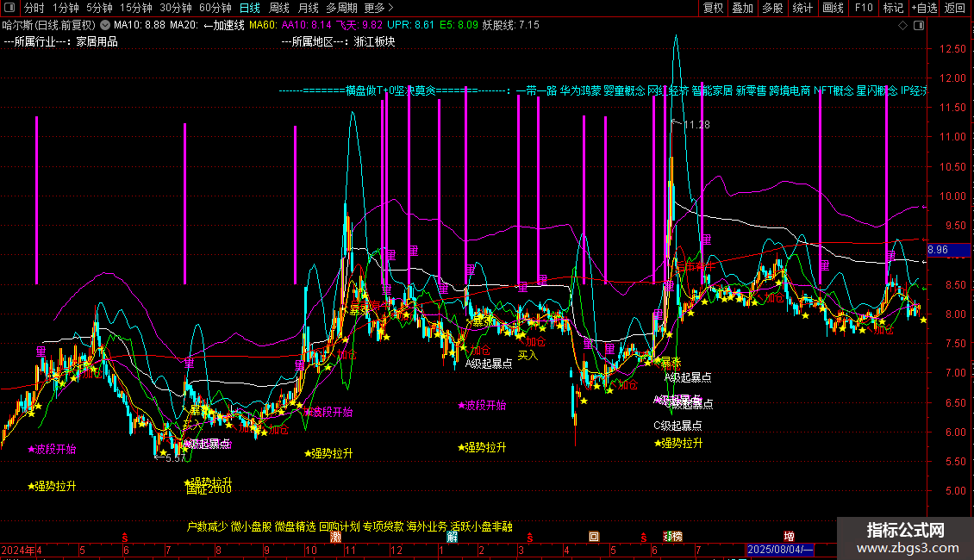Click the 妖股线: 7.15 indicator value
This screenshot has height=560, width=974.
510,26
